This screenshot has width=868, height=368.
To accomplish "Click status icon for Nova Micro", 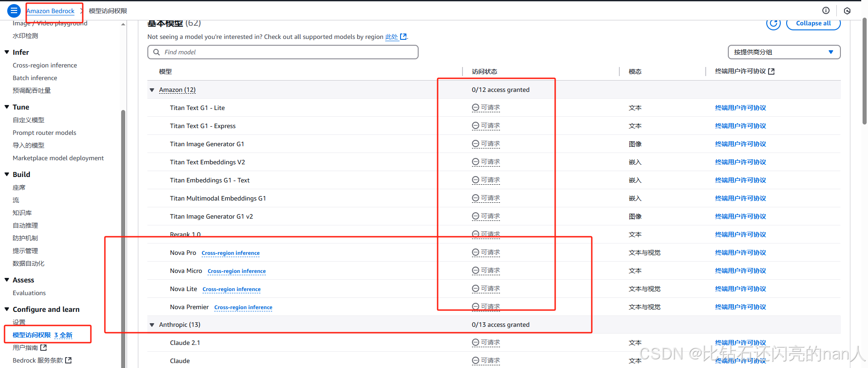I will (x=476, y=270).
